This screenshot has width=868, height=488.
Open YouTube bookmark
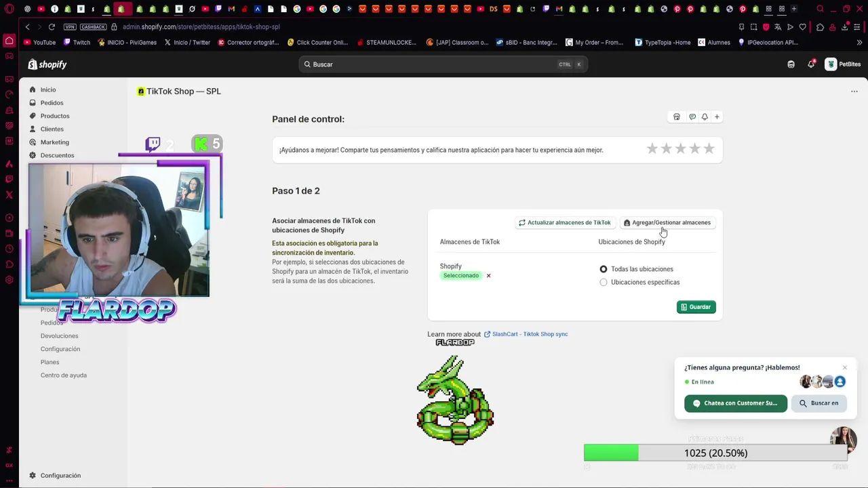point(39,42)
